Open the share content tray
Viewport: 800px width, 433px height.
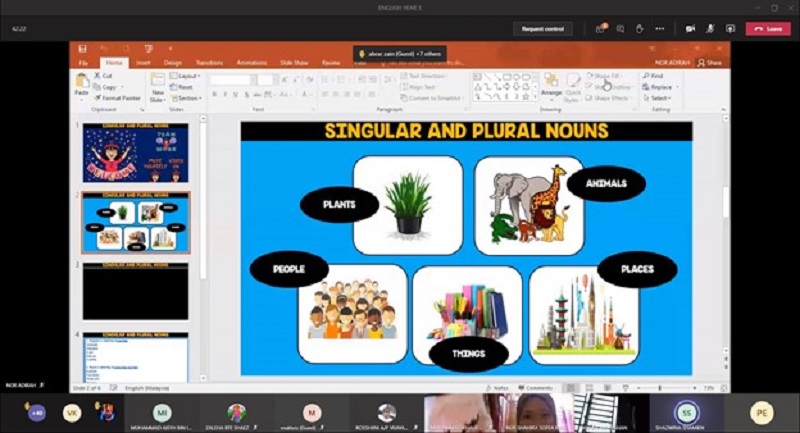[730, 29]
